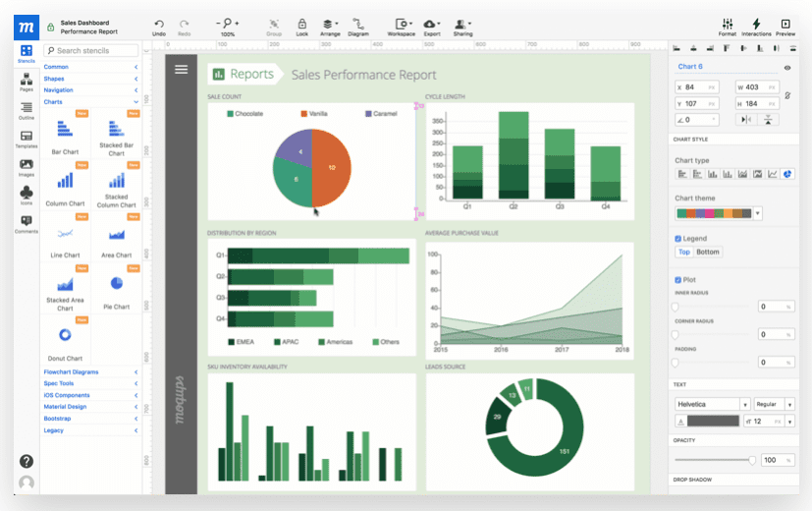Open the Outline sidebar panel

click(27, 111)
